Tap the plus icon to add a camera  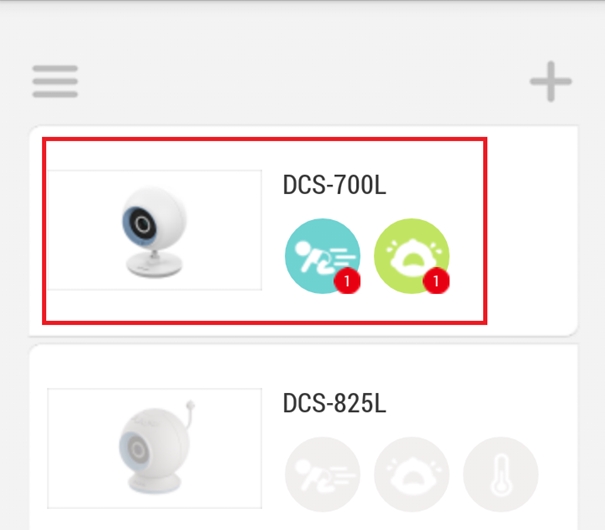[551, 81]
